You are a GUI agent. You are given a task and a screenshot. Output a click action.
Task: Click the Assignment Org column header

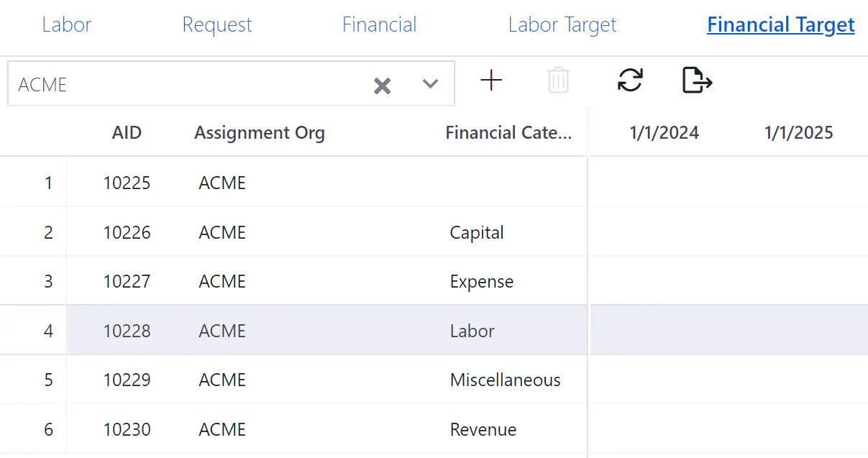[260, 132]
